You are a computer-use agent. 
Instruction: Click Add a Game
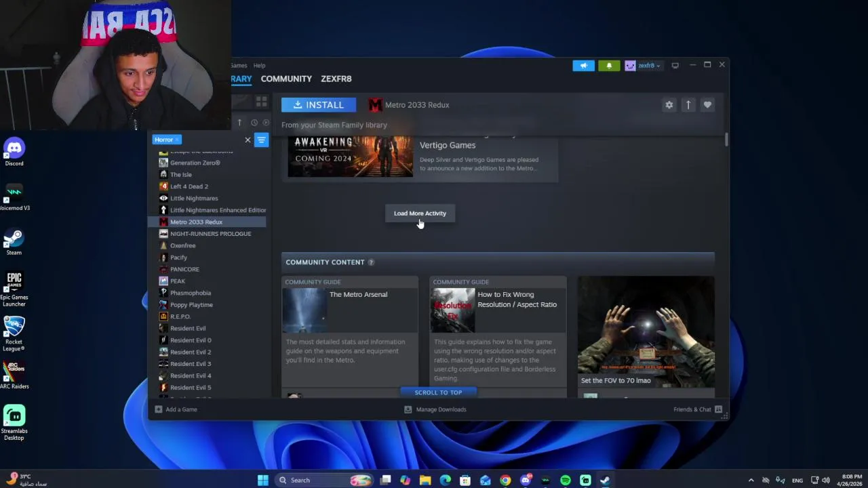pos(176,409)
